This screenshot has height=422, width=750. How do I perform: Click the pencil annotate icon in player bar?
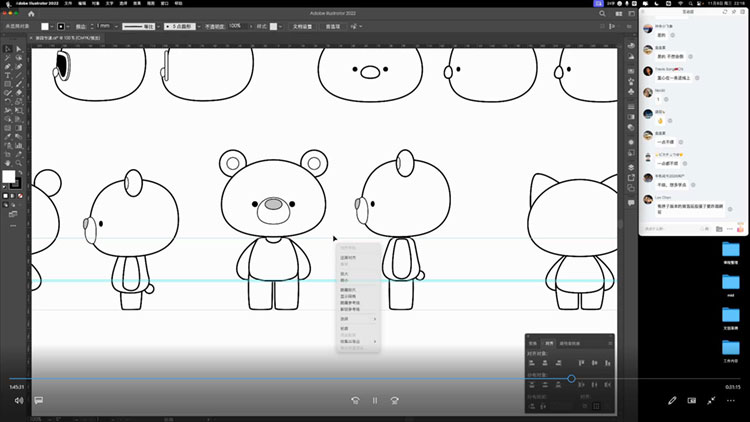[673, 400]
